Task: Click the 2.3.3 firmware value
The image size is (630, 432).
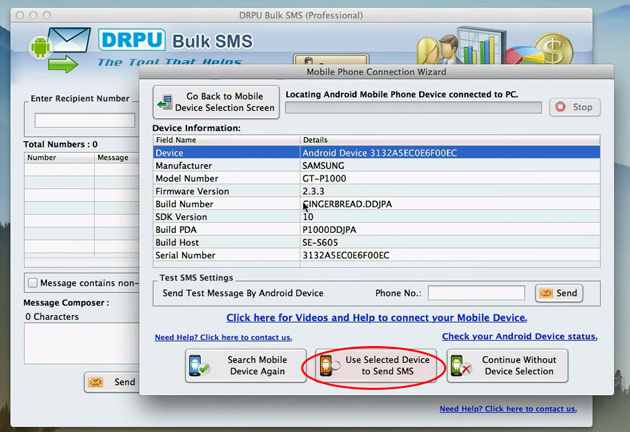Action: click(313, 191)
